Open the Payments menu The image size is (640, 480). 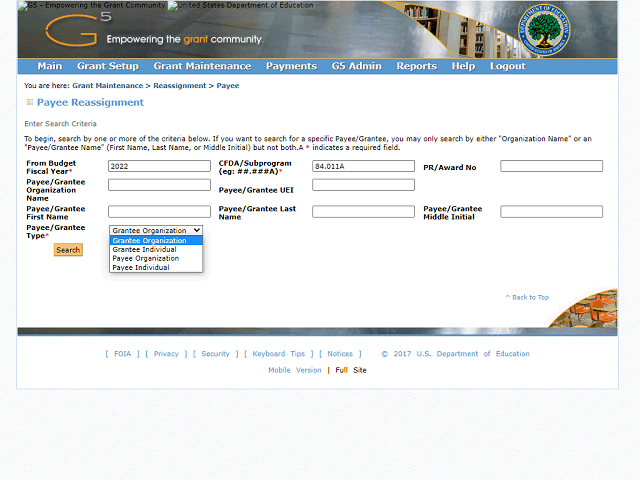(291, 67)
